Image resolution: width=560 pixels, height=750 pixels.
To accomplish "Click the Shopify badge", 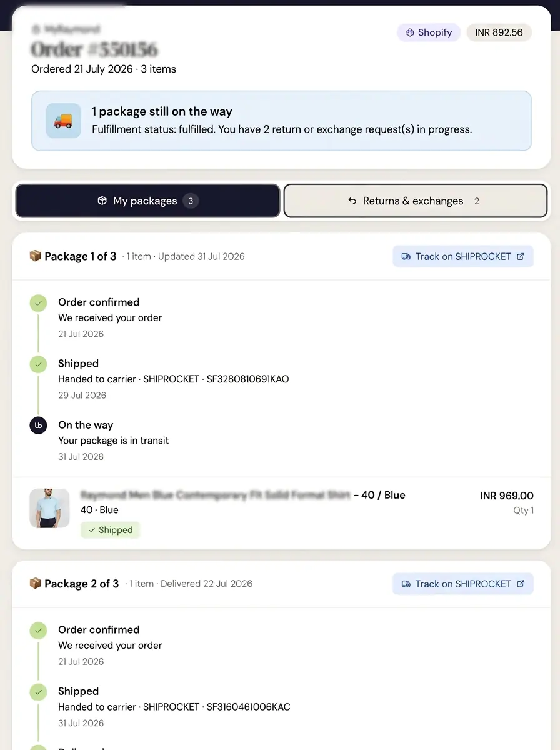I will pyautogui.click(x=429, y=32).
